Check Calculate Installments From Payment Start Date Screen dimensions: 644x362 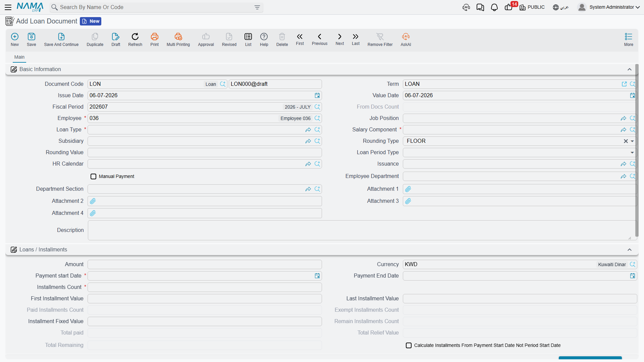[x=409, y=346]
